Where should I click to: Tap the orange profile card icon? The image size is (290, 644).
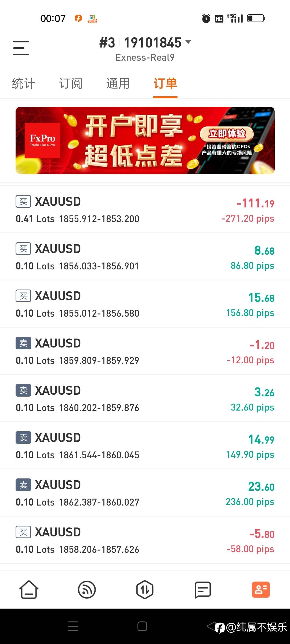(x=261, y=590)
